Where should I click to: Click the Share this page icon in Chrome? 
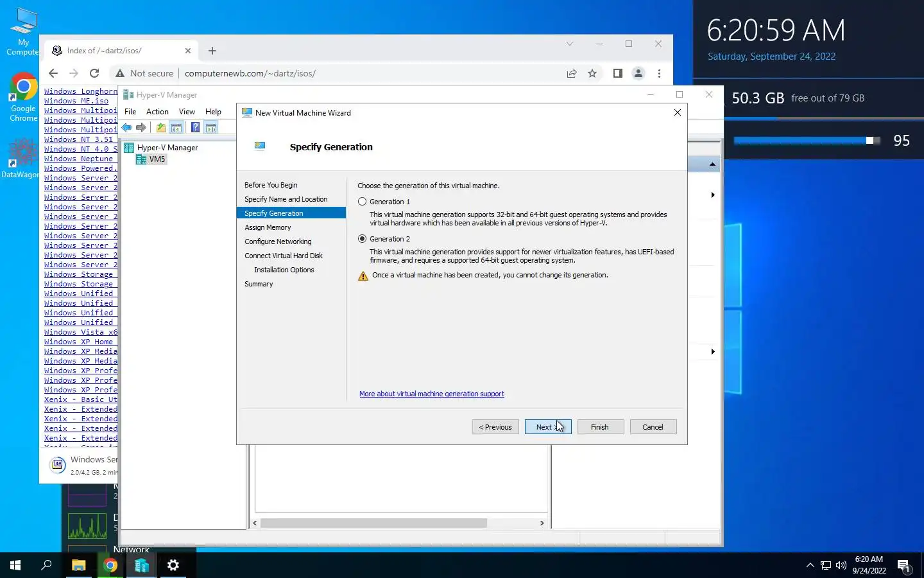pyautogui.click(x=572, y=73)
